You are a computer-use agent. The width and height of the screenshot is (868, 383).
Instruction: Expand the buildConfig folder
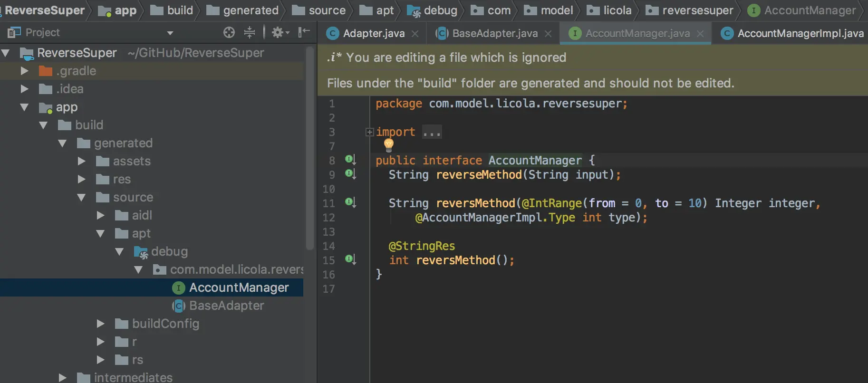(x=101, y=324)
